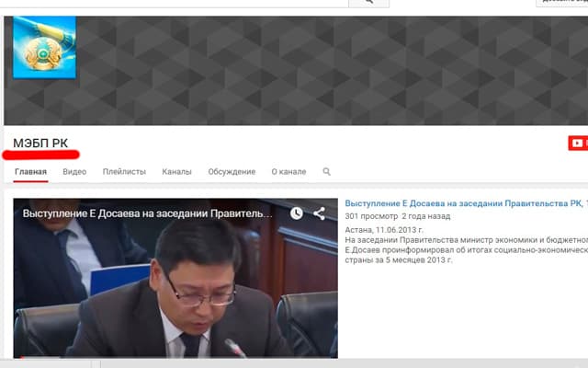Switch to the Главная tab
The height and width of the screenshot is (368, 588).
[30, 172]
